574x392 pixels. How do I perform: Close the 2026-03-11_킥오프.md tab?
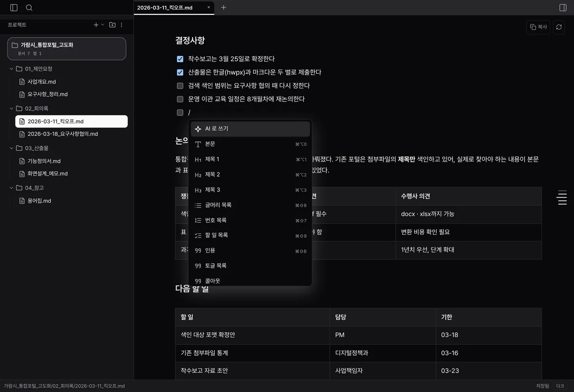(209, 8)
